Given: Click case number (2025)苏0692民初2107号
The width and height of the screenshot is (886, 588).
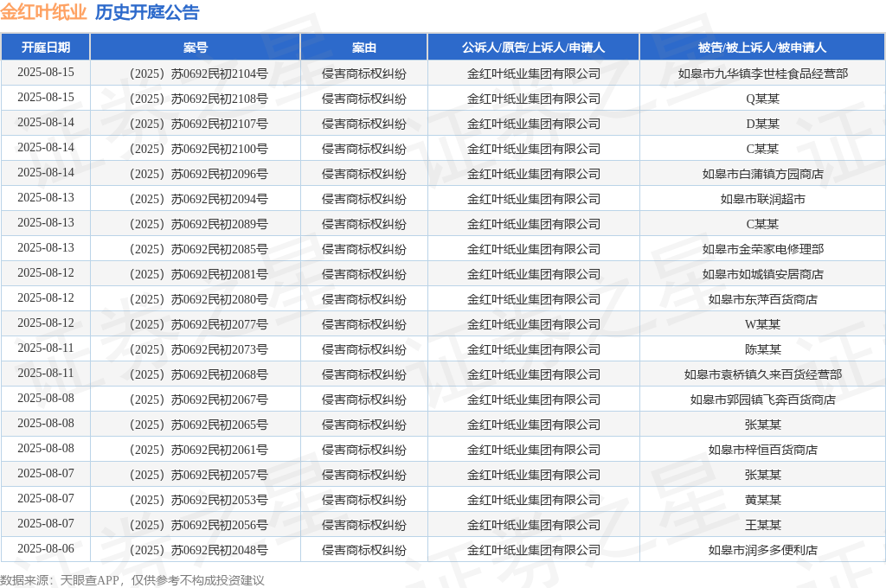Looking at the screenshot, I should point(196,124).
